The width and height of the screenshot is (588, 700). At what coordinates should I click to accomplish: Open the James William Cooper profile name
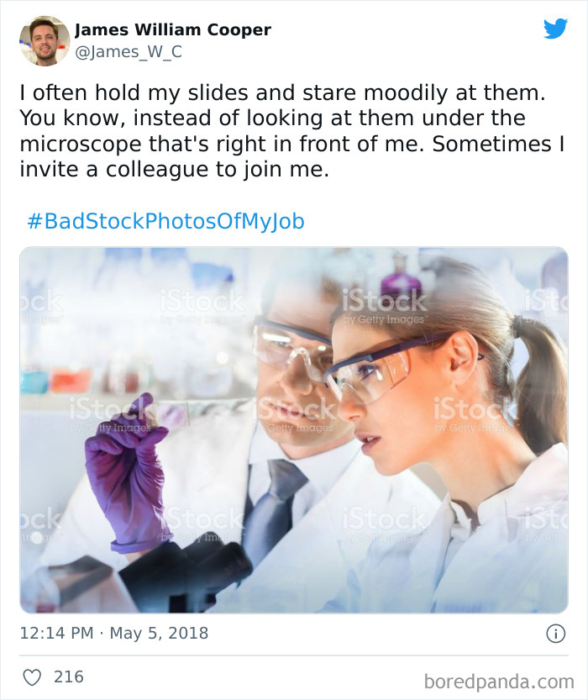(x=173, y=29)
